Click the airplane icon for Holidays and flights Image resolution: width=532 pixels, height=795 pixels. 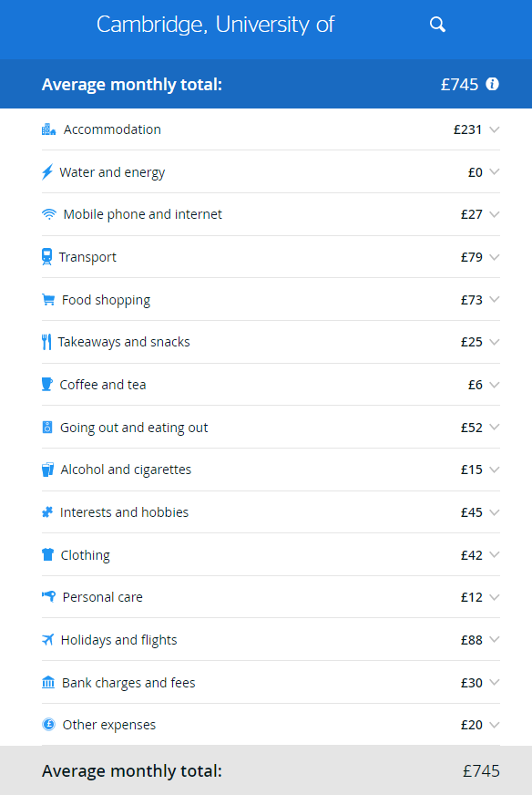tap(47, 640)
